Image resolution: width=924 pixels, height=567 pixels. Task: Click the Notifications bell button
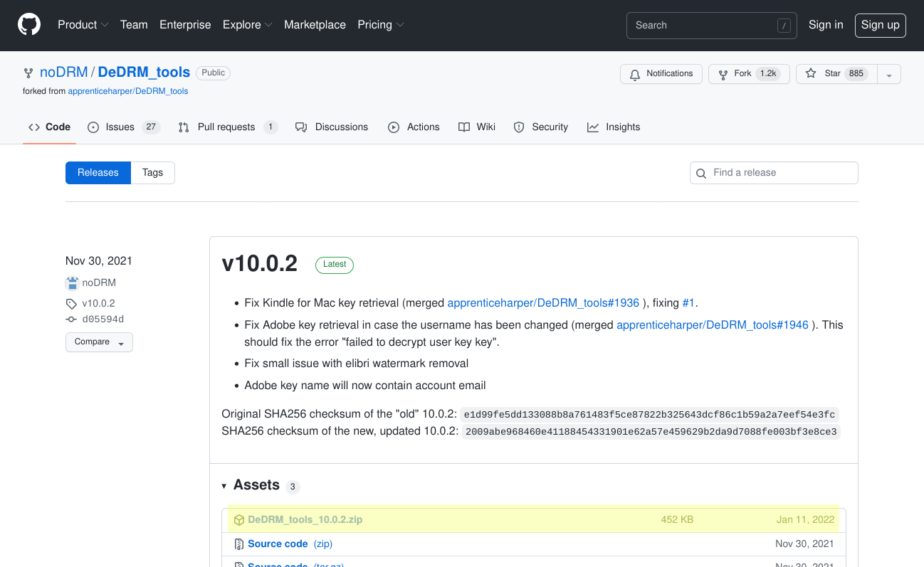click(x=661, y=74)
